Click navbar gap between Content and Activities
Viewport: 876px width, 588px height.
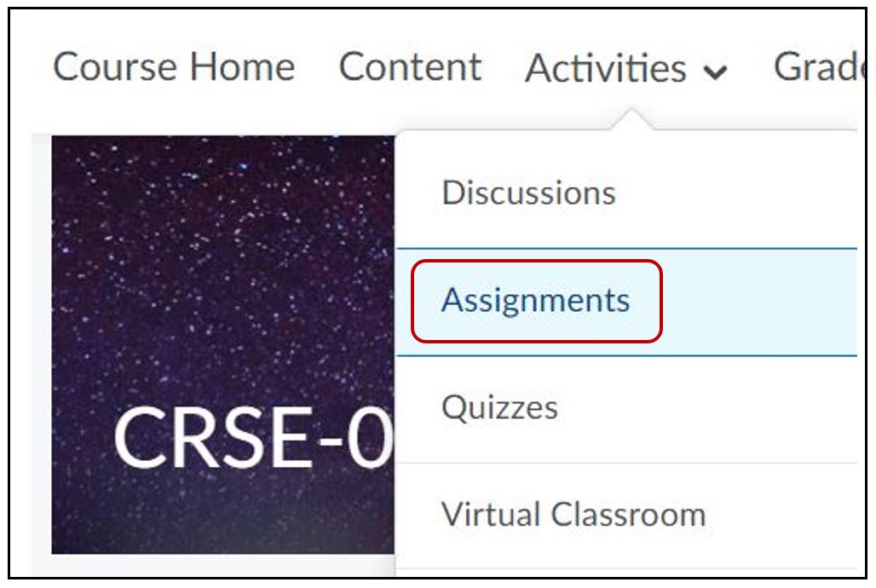tap(504, 68)
